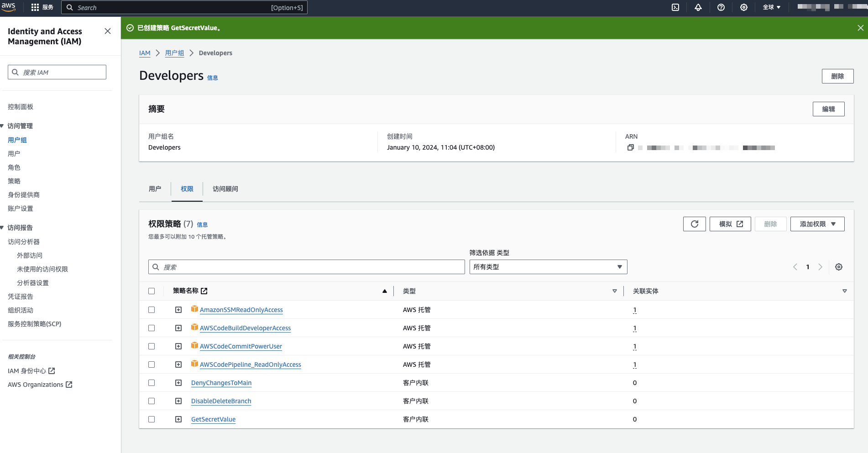The height and width of the screenshot is (453, 868).
Task: Click the AWSCodePipeline_ReadOnlyAccess policy cube icon
Action: pyautogui.click(x=194, y=364)
